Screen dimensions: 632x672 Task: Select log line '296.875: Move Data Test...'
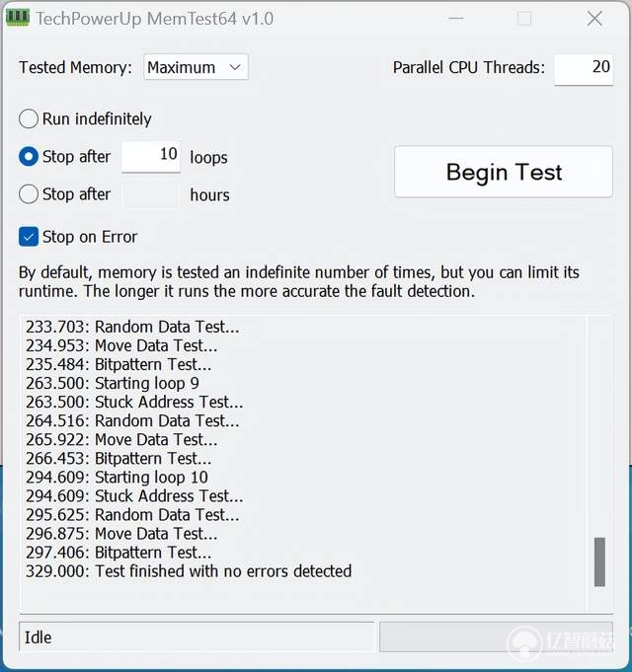point(121,534)
